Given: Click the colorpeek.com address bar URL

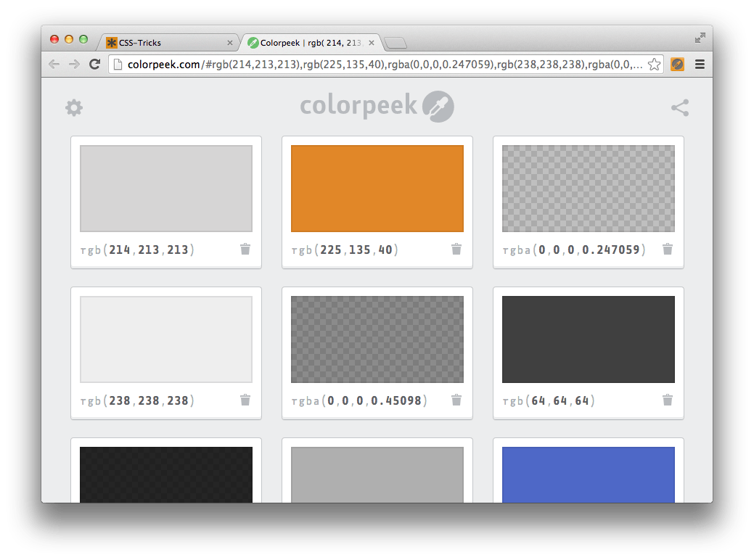Looking at the screenshot, I should click(385, 65).
